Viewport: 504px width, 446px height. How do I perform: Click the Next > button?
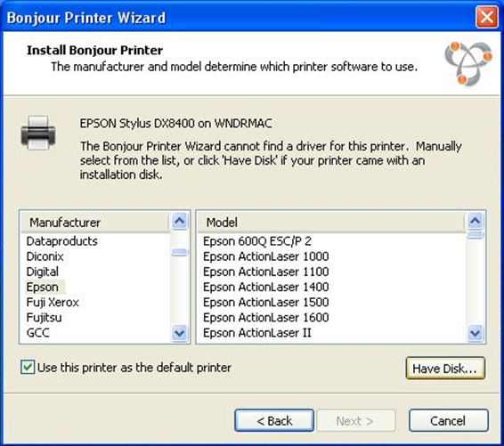[356, 420]
